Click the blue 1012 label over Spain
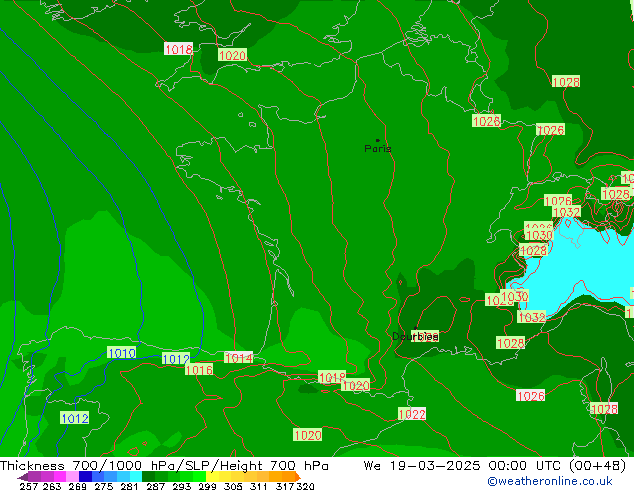Image resolution: width=634 pixels, height=490 pixels. (x=75, y=418)
